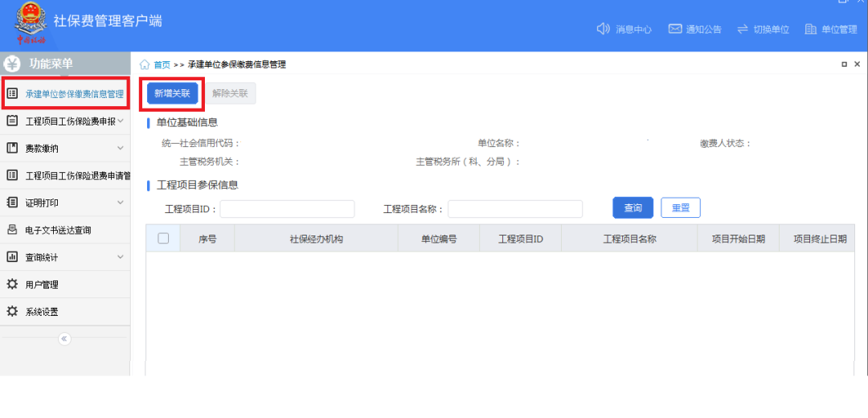Click the 工程项目ID input field

click(x=287, y=209)
